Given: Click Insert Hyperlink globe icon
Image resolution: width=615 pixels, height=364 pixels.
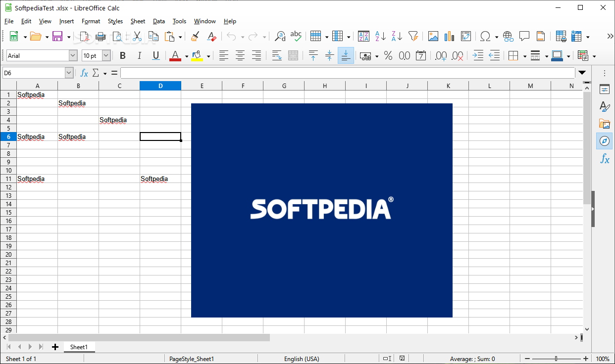Looking at the screenshot, I should click(508, 36).
